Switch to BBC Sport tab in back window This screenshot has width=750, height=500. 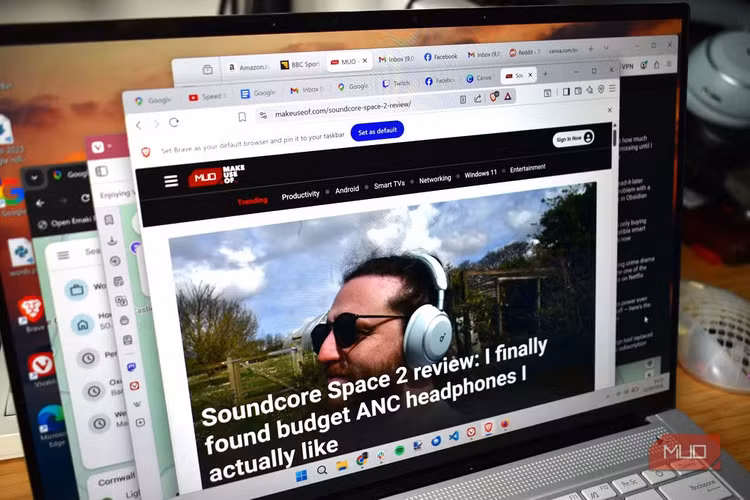(300, 65)
